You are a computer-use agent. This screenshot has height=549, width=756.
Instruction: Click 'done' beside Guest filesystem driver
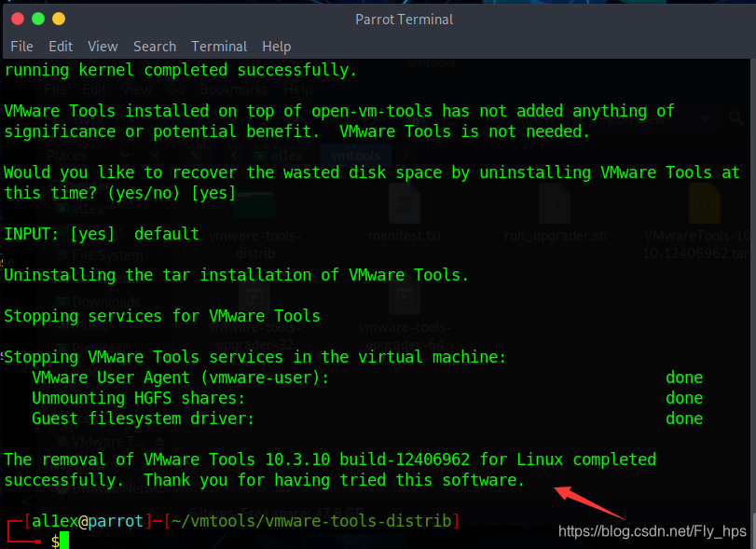[x=684, y=419]
